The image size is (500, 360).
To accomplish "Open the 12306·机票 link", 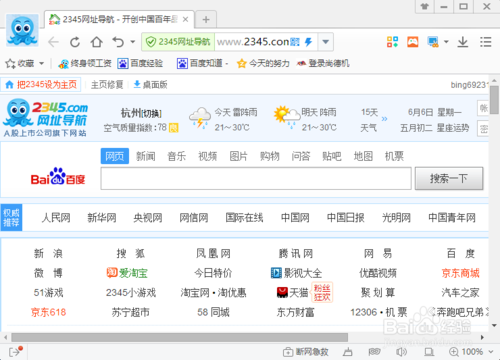I will coord(379,312).
